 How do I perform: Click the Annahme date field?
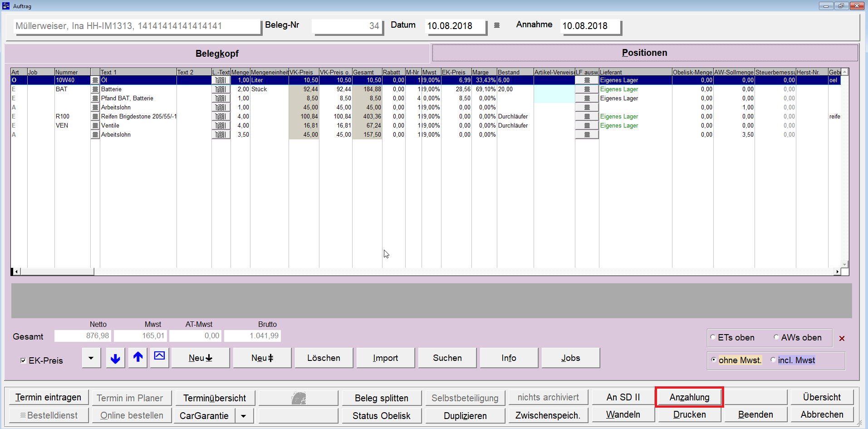pos(591,26)
